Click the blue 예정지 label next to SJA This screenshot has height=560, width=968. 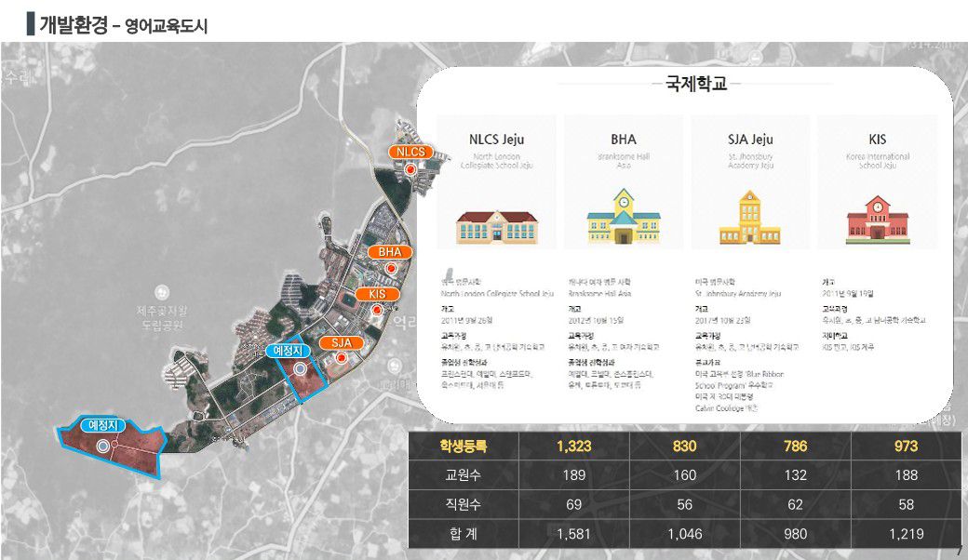coord(288,351)
